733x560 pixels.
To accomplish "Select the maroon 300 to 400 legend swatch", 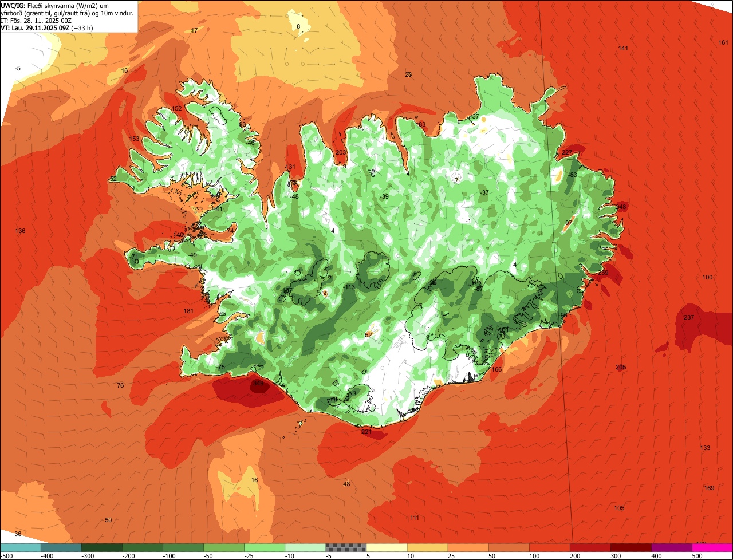I will coord(631,547).
